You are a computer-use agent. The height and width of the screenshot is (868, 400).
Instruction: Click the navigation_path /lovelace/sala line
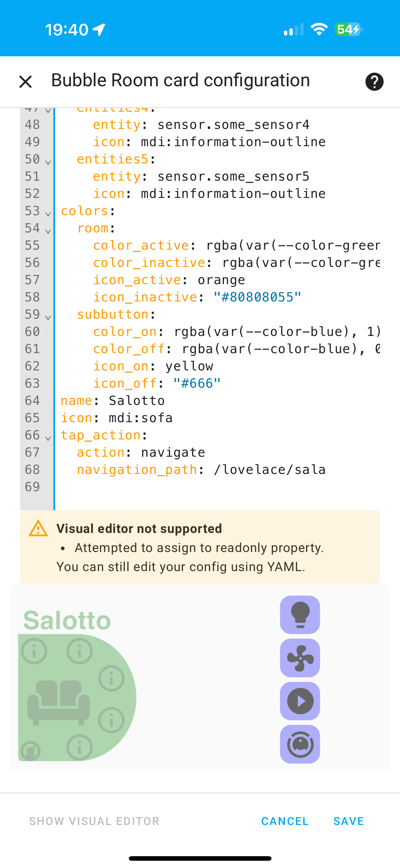[x=201, y=469]
